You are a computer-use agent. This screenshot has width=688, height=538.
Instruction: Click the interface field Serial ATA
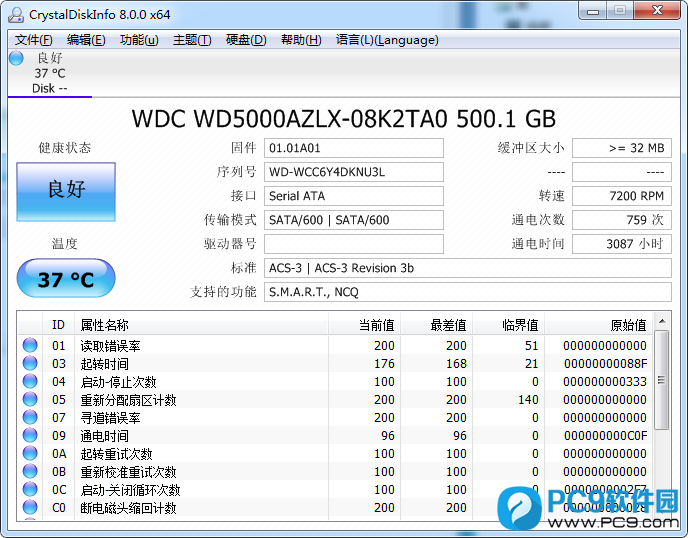point(354,196)
